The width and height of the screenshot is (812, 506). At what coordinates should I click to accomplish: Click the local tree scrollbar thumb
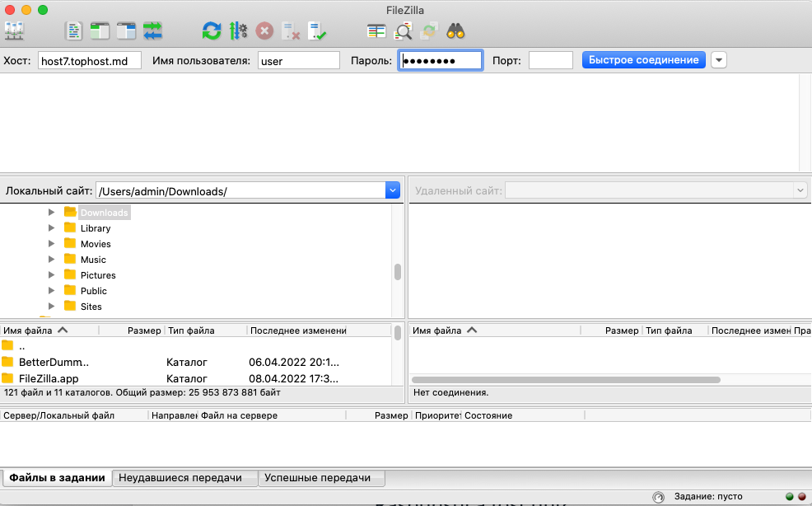point(398,272)
